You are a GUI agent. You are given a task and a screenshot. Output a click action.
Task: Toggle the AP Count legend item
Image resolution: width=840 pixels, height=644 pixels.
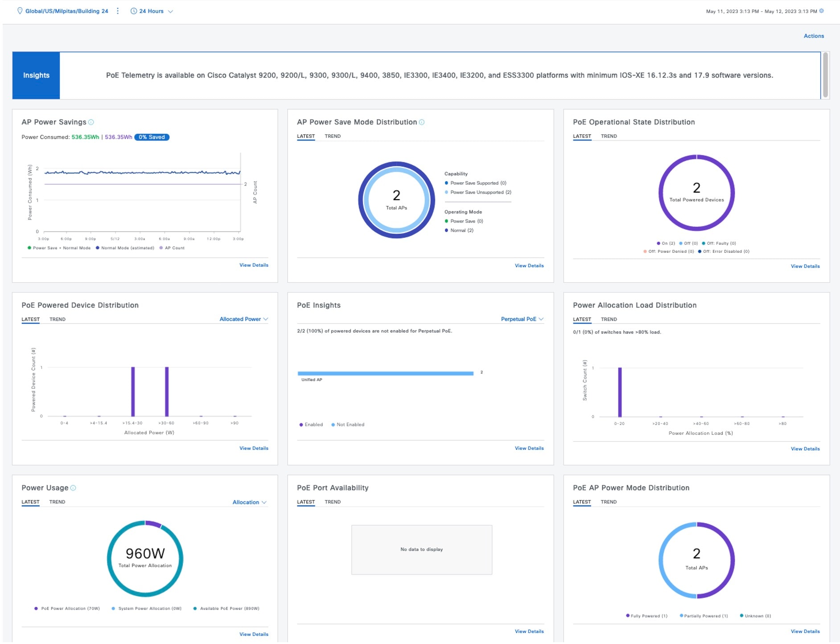172,248
